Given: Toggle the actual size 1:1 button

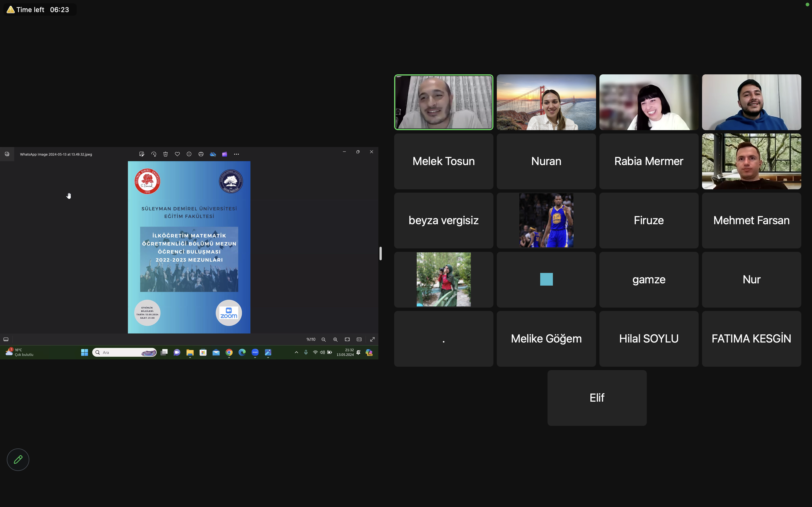Looking at the screenshot, I should pyautogui.click(x=359, y=339).
